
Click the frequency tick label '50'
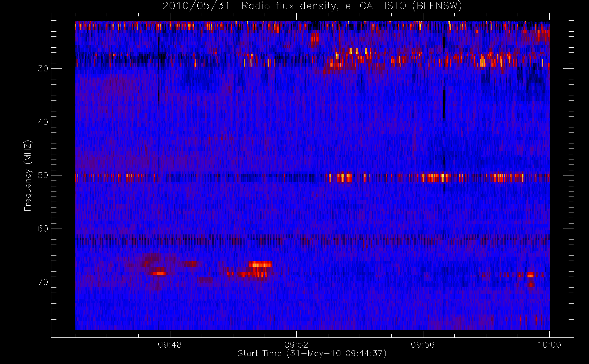(43, 175)
